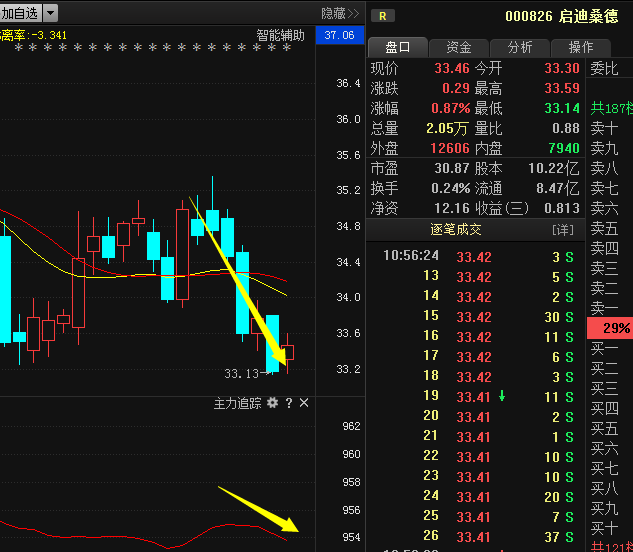Click the blue 37.06 price marker
Viewport: 633px width, 552px height.
pos(340,35)
